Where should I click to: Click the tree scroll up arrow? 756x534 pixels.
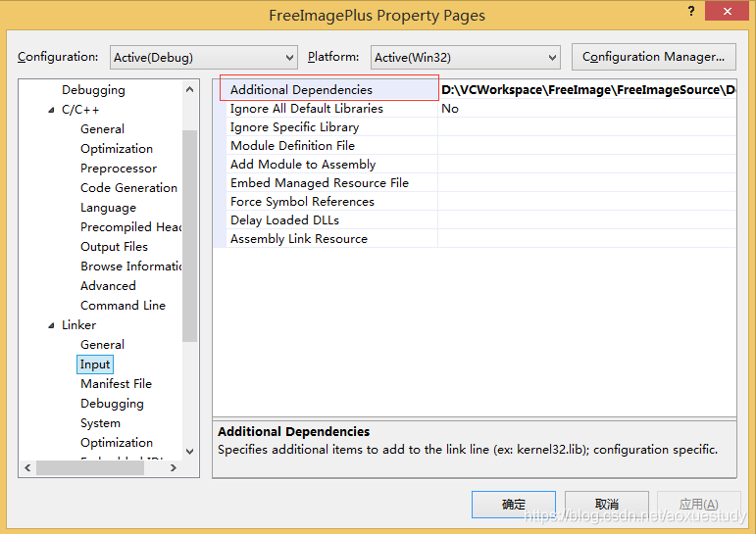189,89
